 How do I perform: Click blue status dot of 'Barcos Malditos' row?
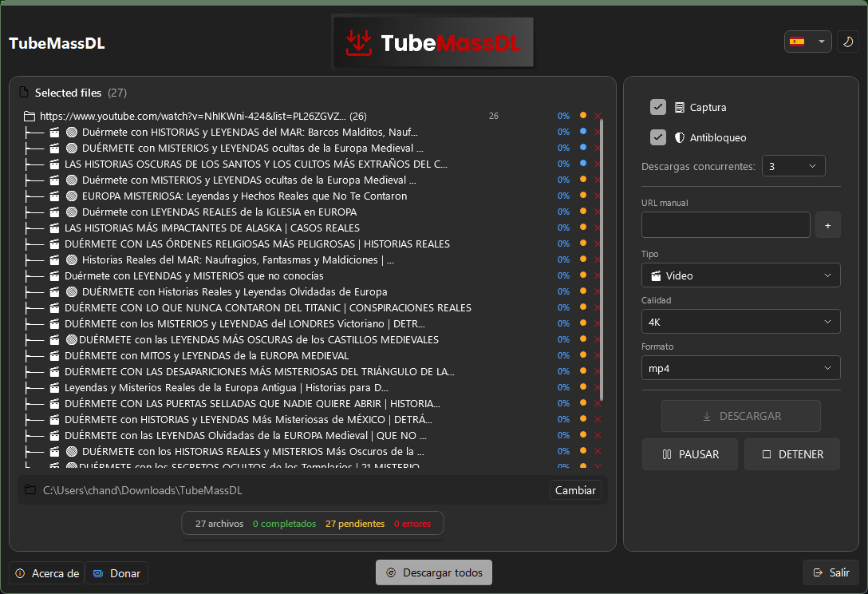[583, 131]
